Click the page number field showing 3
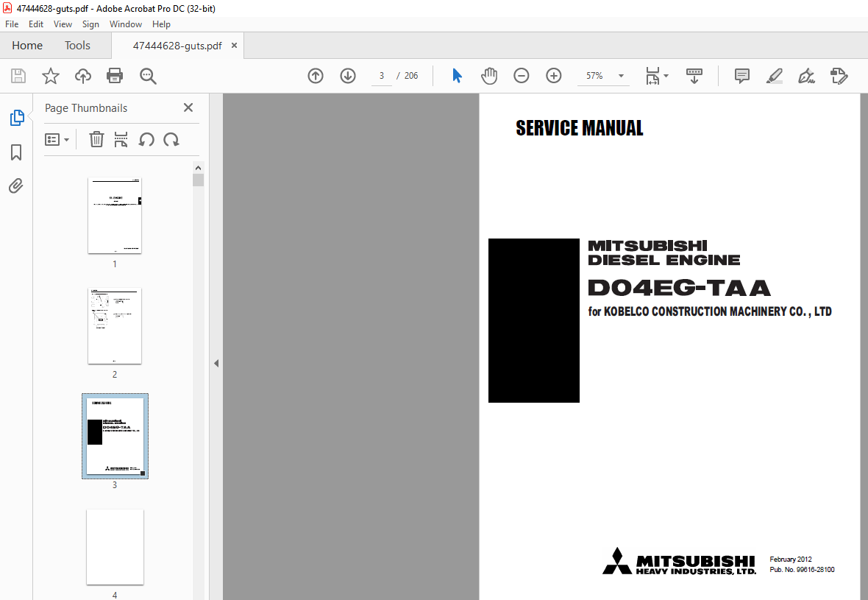This screenshot has height=600, width=868. [x=382, y=76]
